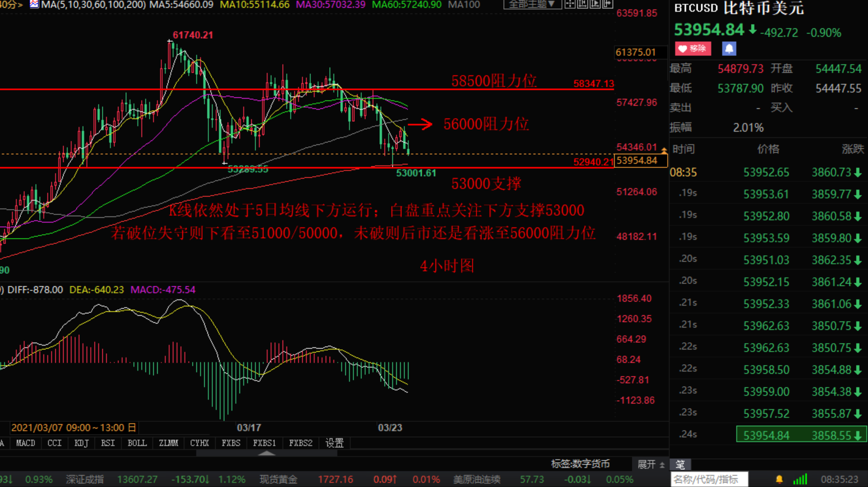
Task: Click the 标签:数字货币 tag label
Action: [x=580, y=464]
